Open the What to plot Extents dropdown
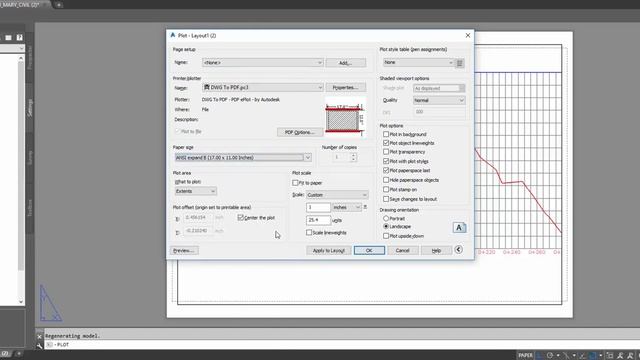 (196, 191)
